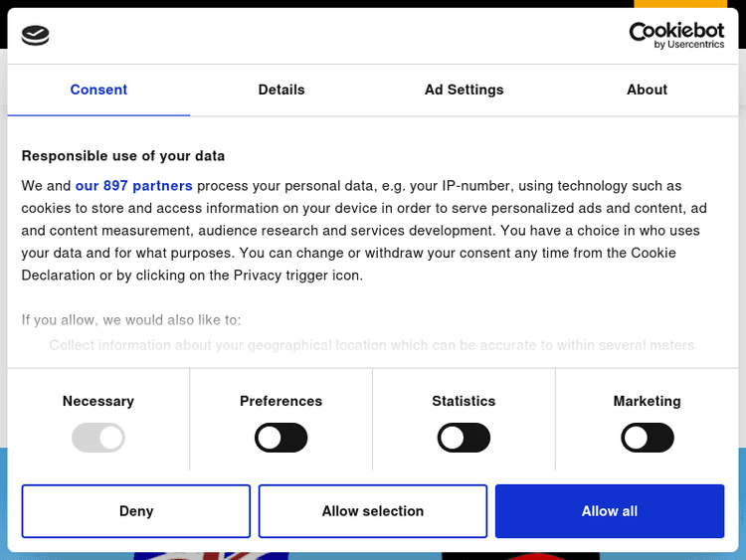Click the "Responsible use of your data" heading
746x560 pixels.
(123, 156)
